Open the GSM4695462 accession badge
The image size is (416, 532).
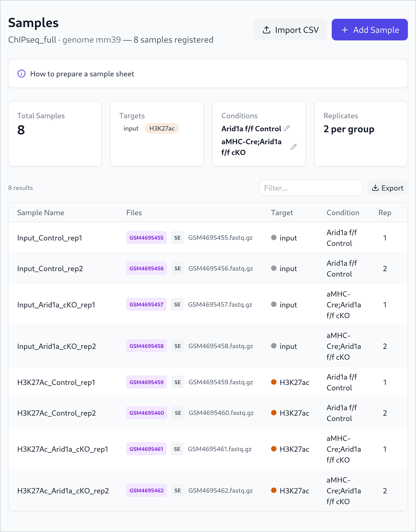(146, 491)
